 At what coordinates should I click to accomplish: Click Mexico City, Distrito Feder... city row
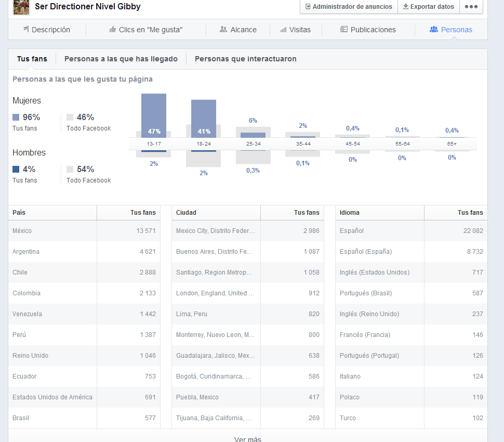tap(248, 231)
